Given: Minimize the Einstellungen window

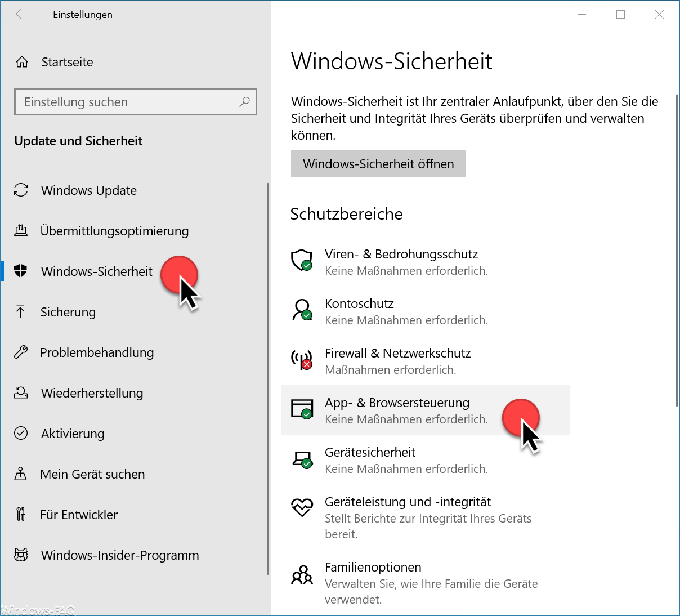Looking at the screenshot, I should point(582,15).
